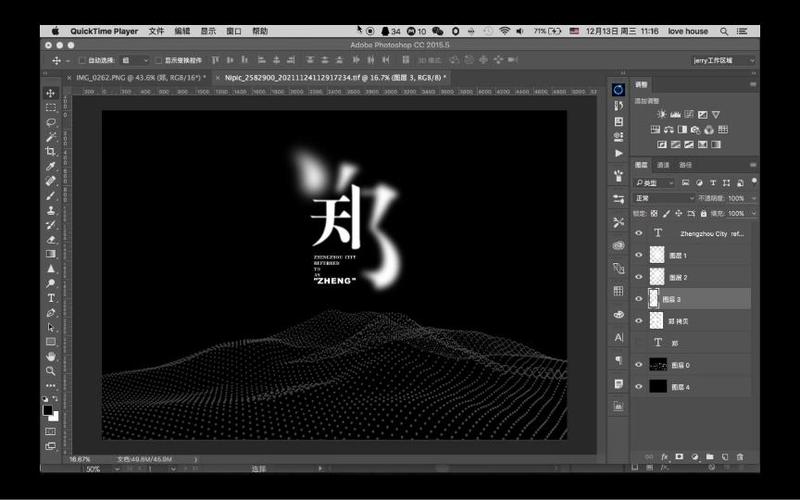This screenshot has width=800, height=500.
Task: Hide 图层 0 layer
Action: pos(639,365)
